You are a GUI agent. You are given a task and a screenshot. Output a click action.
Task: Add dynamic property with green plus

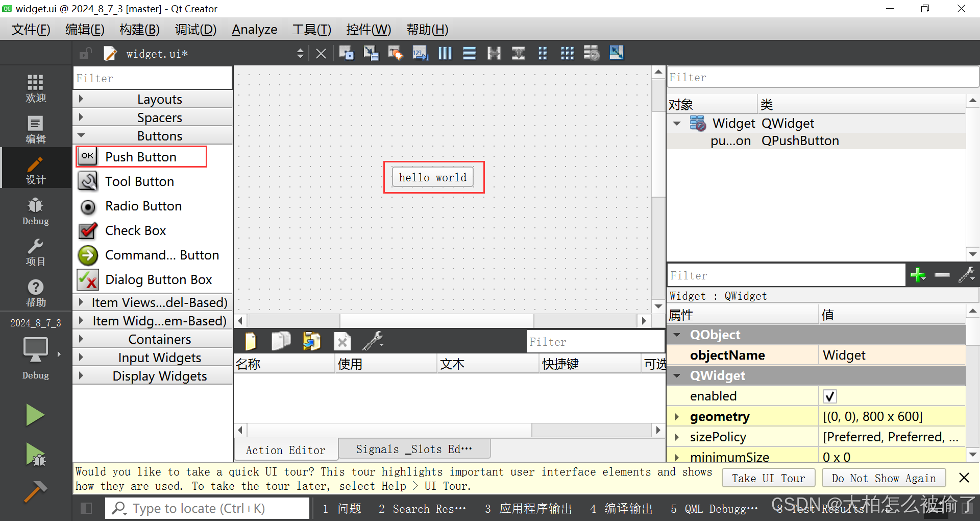pos(918,275)
